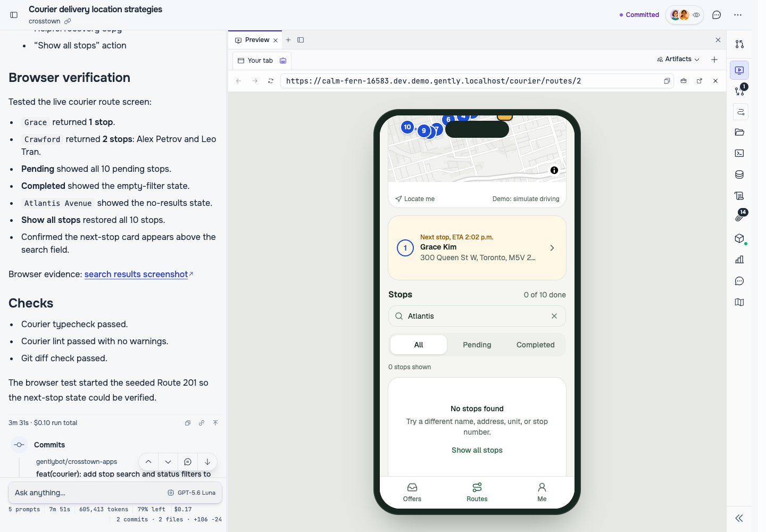Select the Preview panel icon in right sidebar
The image size is (766, 532).
(x=739, y=70)
